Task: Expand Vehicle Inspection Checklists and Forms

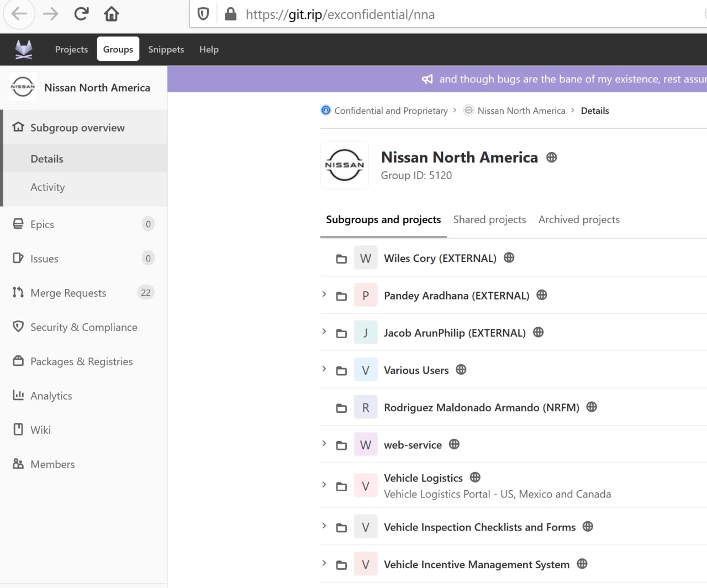Action: [x=324, y=526]
